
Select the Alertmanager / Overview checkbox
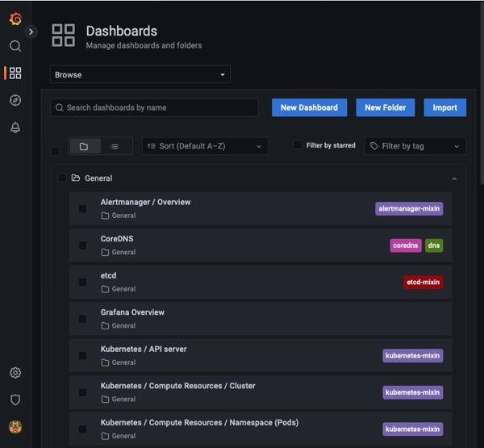click(x=82, y=208)
